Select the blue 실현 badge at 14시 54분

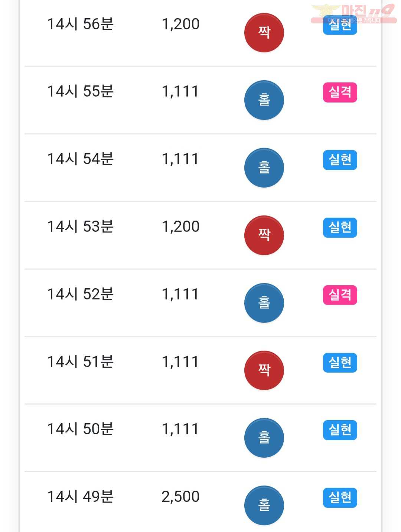340,160
